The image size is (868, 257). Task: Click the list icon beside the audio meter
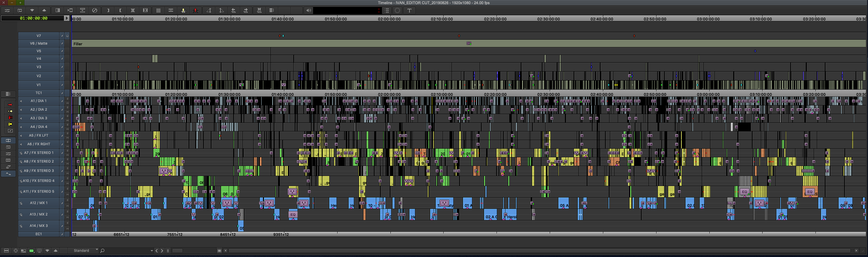point(387,10)
